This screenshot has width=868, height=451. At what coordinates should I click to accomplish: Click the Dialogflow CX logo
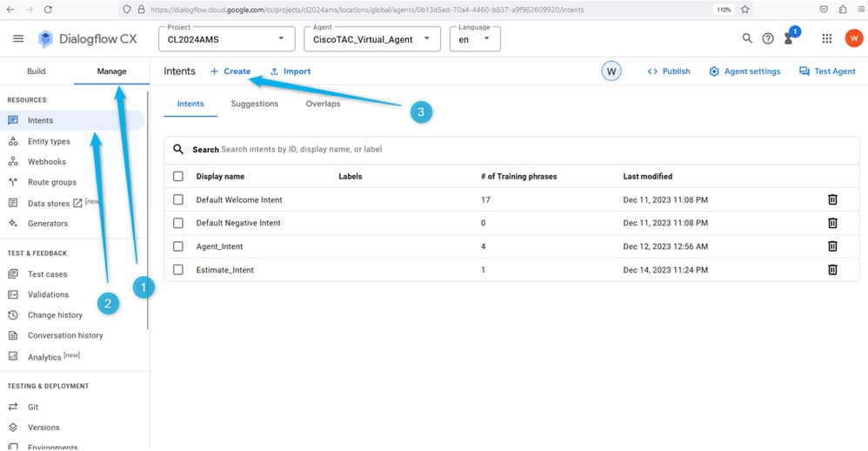88,39
